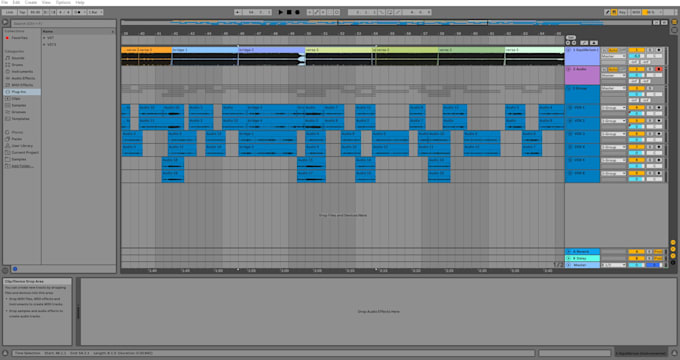Enable the Punch-Out switch
680x360 pixels.
click(398, 12)
